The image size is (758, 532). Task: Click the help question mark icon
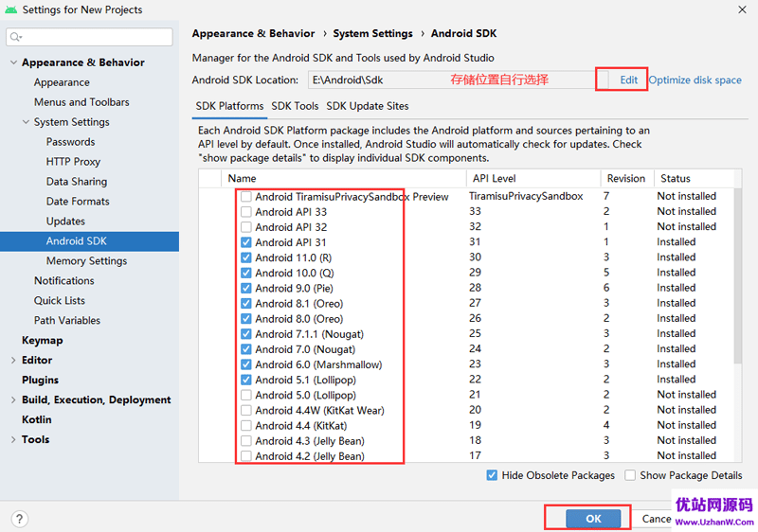(19, 519)
